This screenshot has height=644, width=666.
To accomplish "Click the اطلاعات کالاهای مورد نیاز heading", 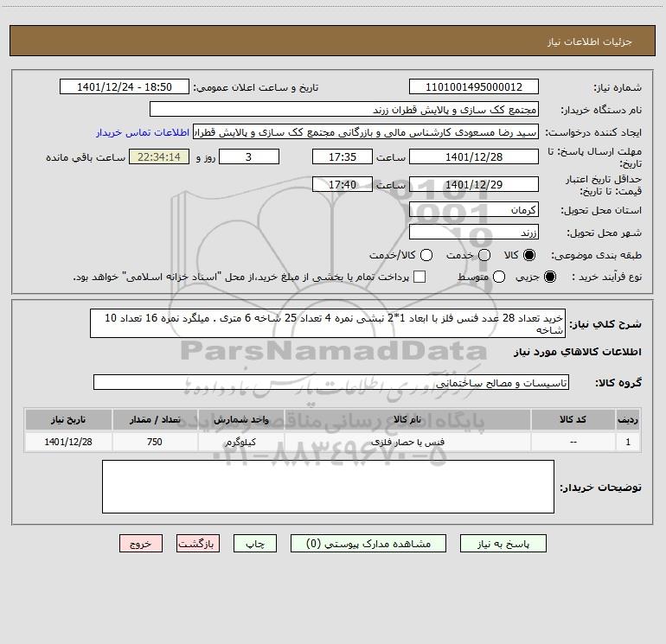I will [577, 352].
